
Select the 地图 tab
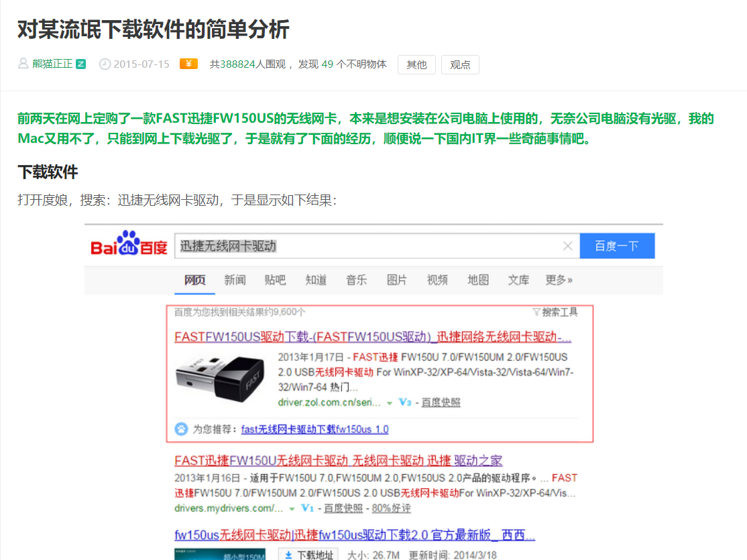click(478, 280)
